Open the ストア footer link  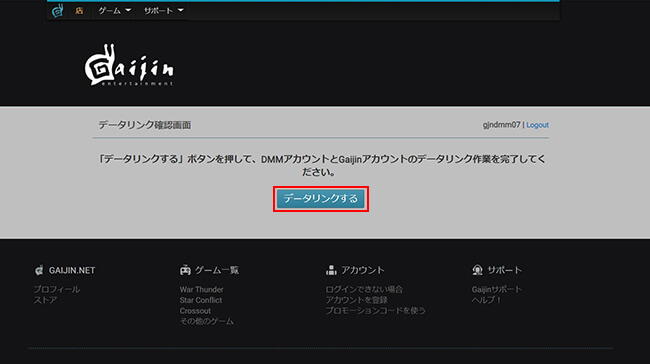[45, 300]
